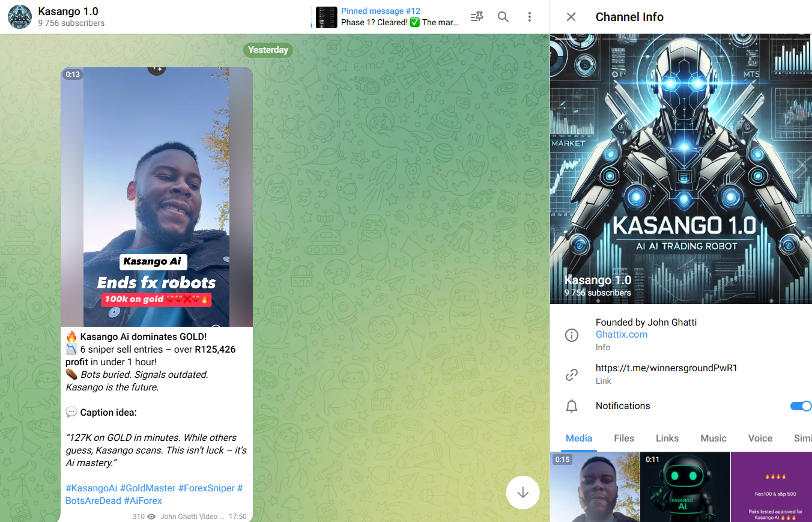Play the 0:13 Kasango Ai video message
Viewport: 812px width, 522px height.
tap(157, 197)
